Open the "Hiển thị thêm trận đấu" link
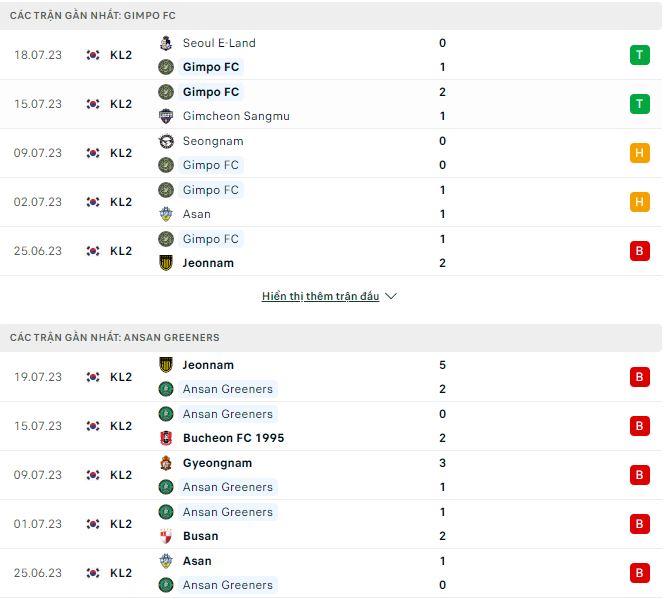This screenshot has width=664, height=599. click(x=320, y=297)
